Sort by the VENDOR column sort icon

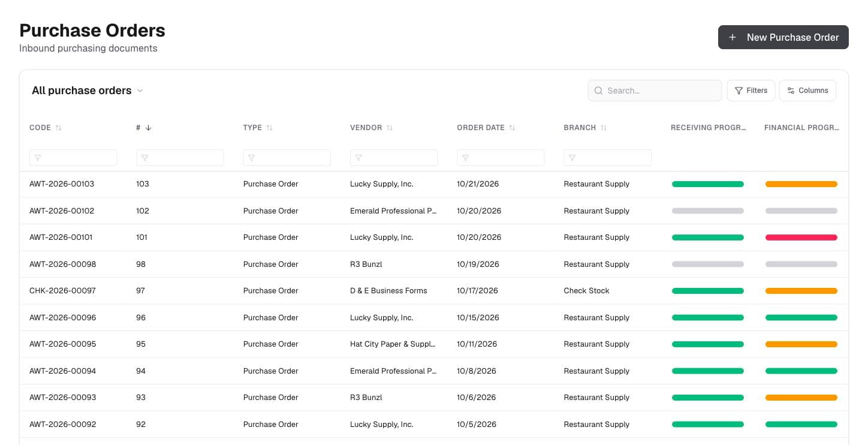390,128
